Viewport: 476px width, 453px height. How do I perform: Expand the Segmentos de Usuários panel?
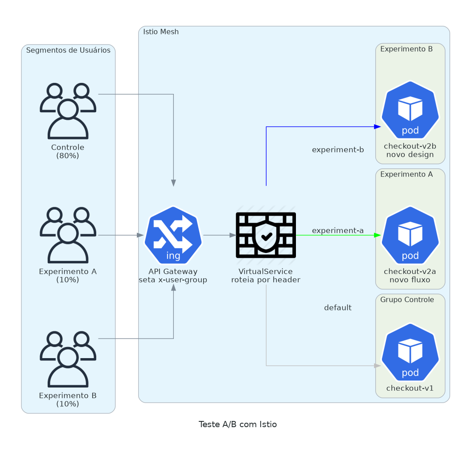pos(69,50)
